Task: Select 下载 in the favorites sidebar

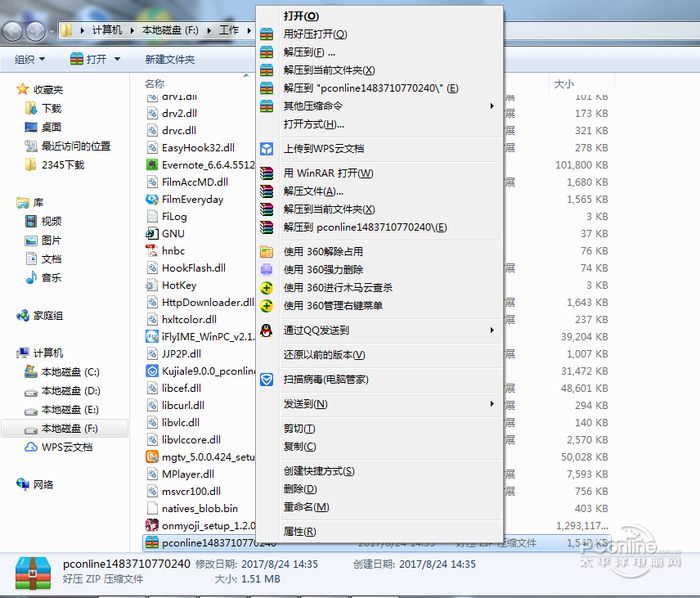Action: (44, 108)
